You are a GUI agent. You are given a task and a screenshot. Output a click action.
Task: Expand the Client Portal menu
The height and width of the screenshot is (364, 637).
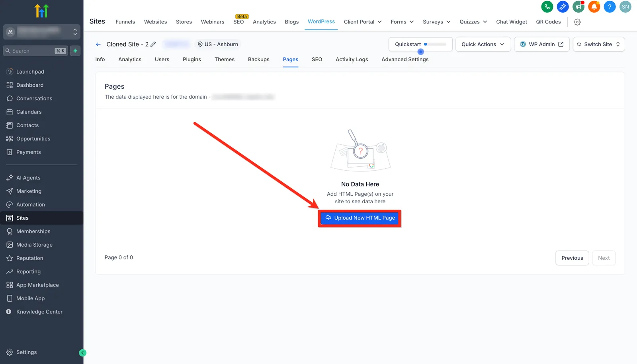(x=363, y=22)
